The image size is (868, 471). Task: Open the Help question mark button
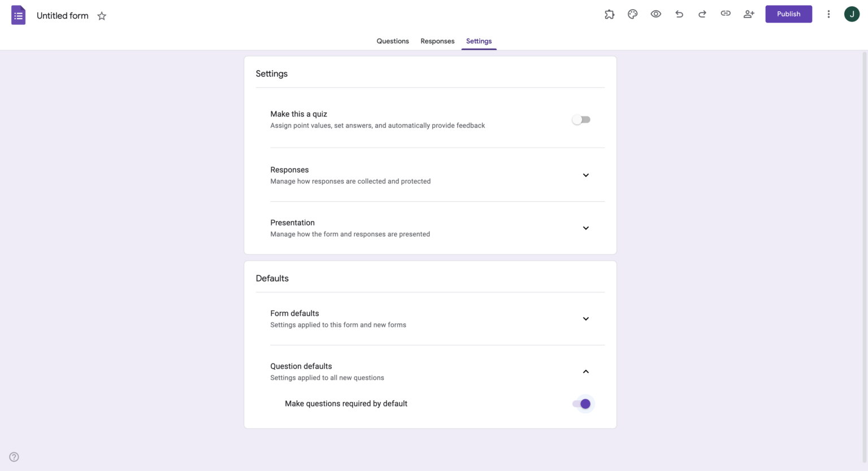pyautogui.click(x=14, y=456)
